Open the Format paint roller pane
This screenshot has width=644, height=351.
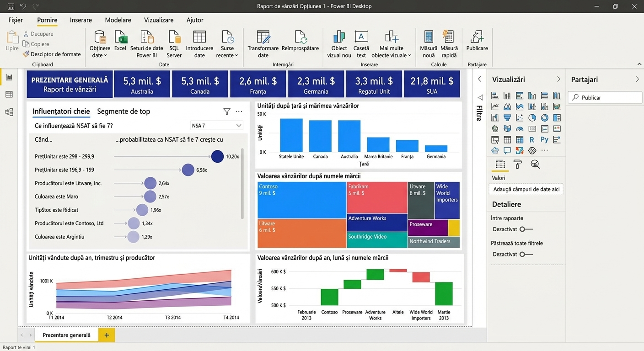point(518,165)
